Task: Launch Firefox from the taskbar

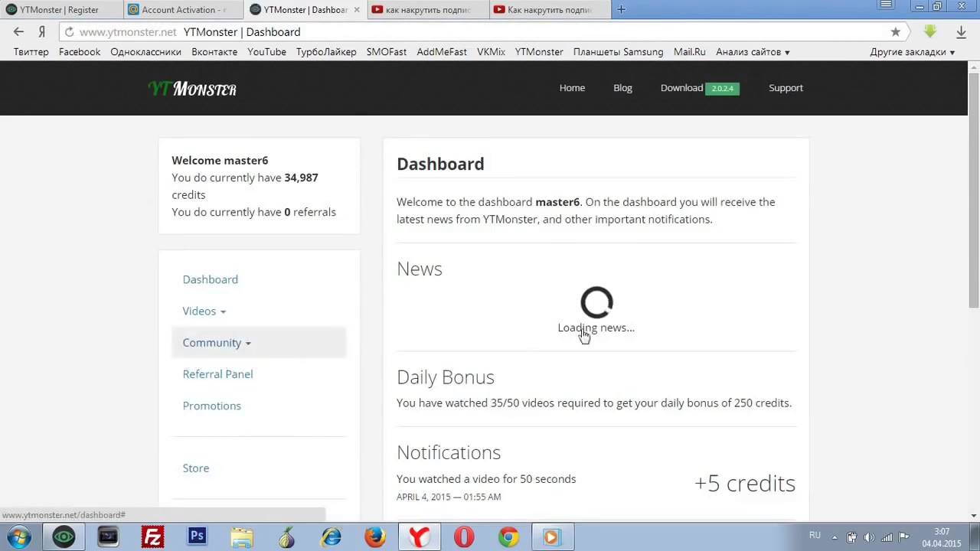Action: tap(375, 537)
